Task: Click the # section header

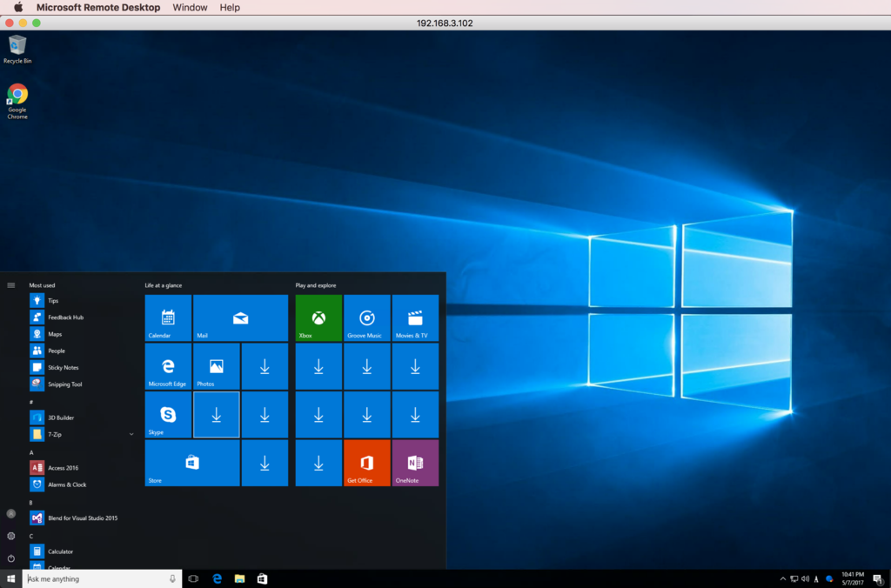Action: click(x=31, y=402)
